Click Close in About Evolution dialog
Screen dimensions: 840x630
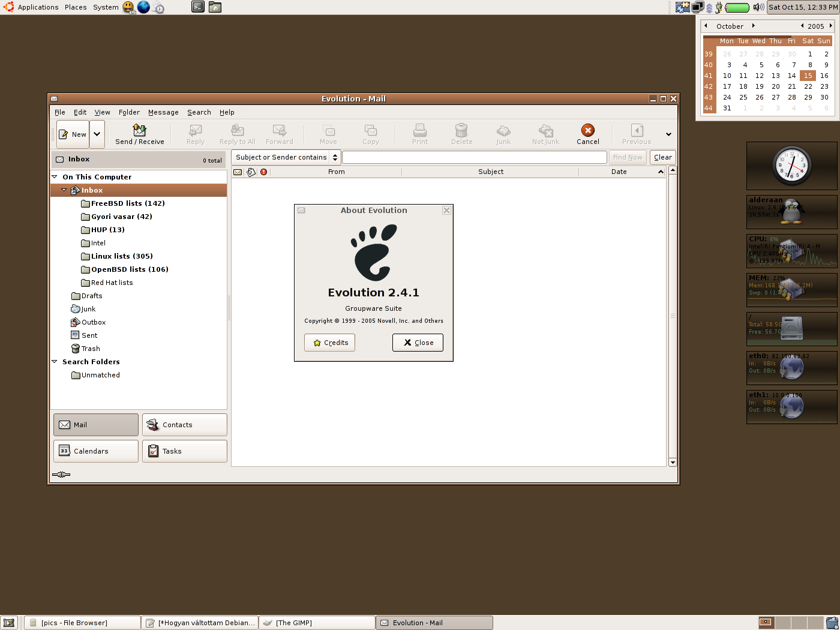click(x=418, y=343)
